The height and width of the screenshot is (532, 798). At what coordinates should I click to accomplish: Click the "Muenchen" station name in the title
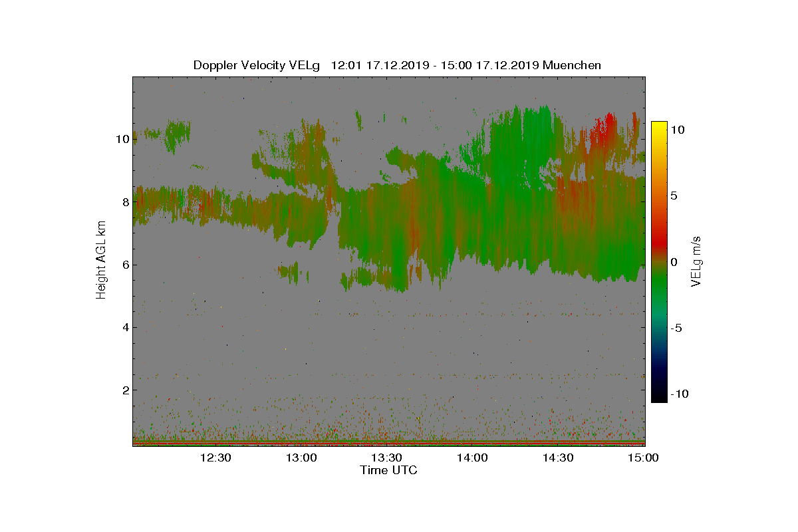[572, 65]
